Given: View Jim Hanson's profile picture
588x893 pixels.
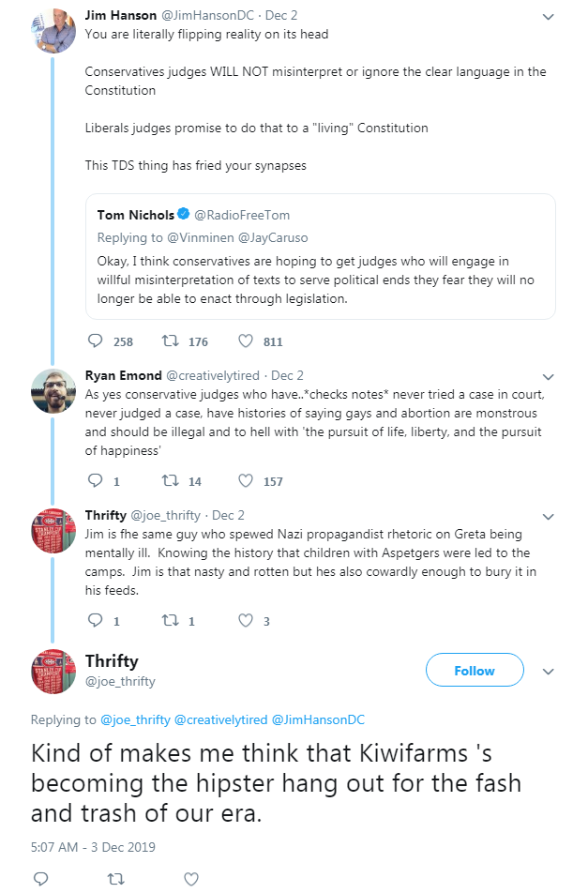Looking at the screenshot, I should click(x=53, y=31).
